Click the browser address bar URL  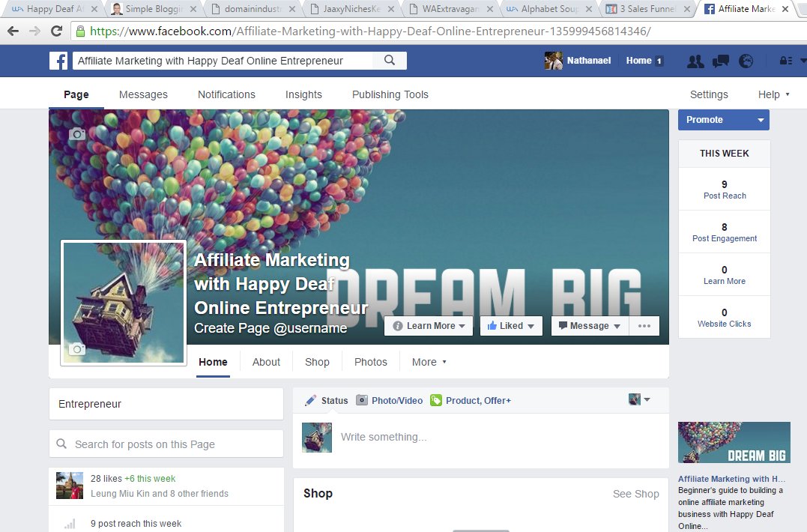[x=371, y=31]
